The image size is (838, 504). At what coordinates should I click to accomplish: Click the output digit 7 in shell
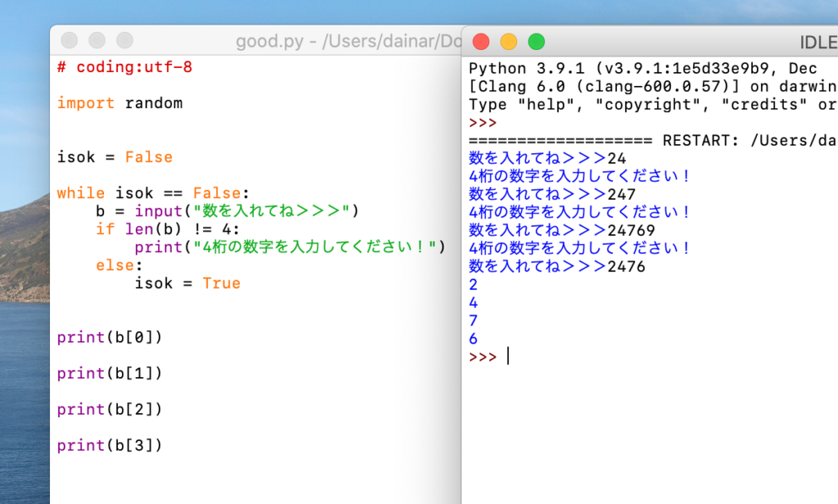click(473, 321)
